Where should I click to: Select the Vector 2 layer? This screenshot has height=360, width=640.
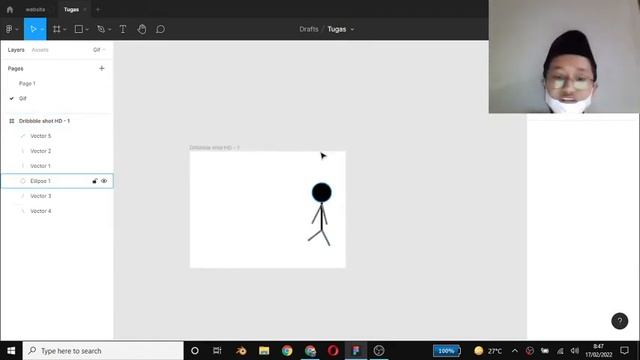pyautogui.click(x=41, y=151)
